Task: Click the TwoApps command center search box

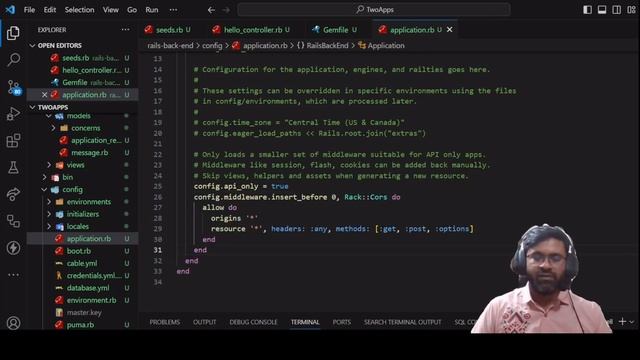Action: pos(374,10)
